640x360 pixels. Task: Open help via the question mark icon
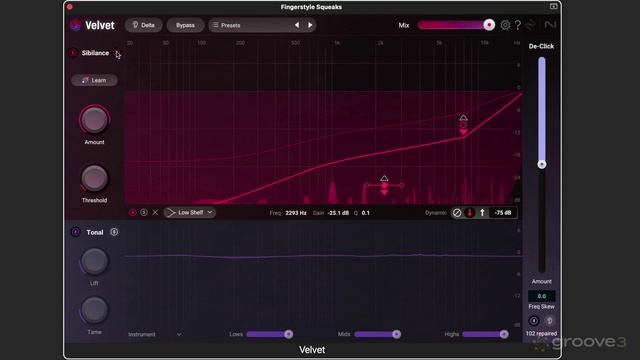(518, 25)
